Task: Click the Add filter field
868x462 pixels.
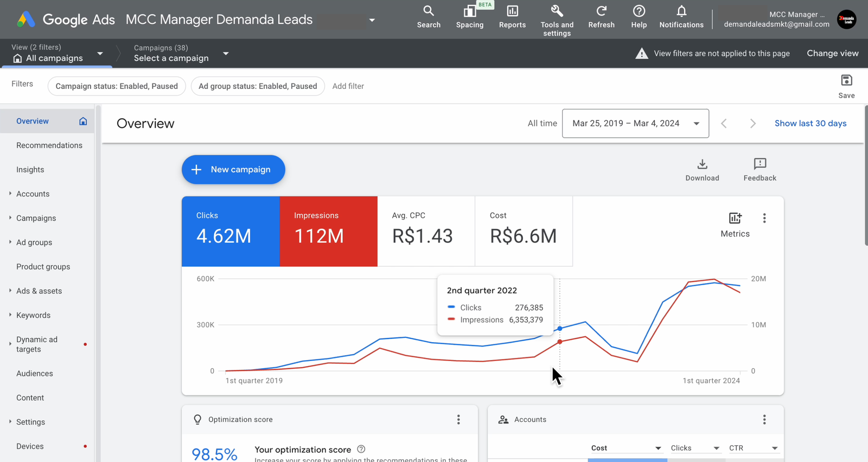Action: pos(348,86)
